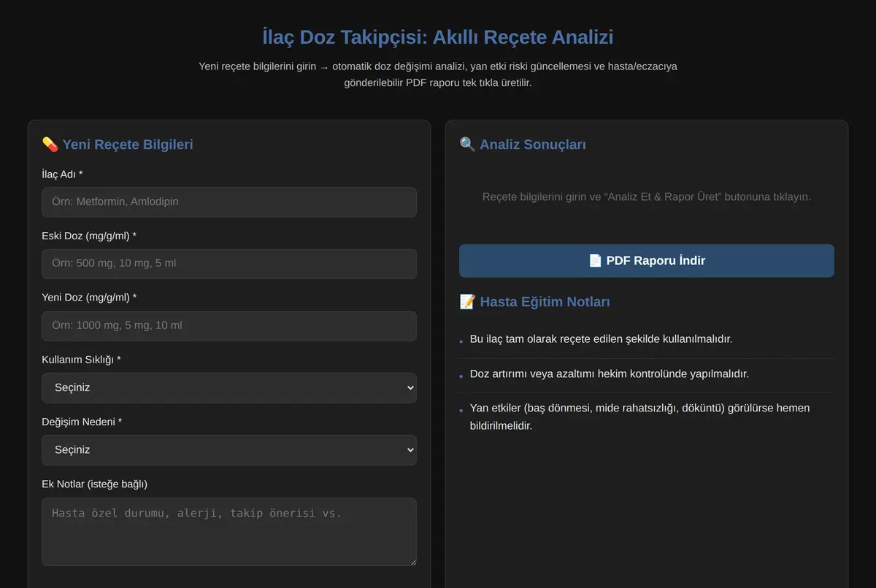This screenshot has width=876, height=588.
Task: Click the pill icon beside Yeni Reçete Bilgileri
Action: [x=50, y=144]
